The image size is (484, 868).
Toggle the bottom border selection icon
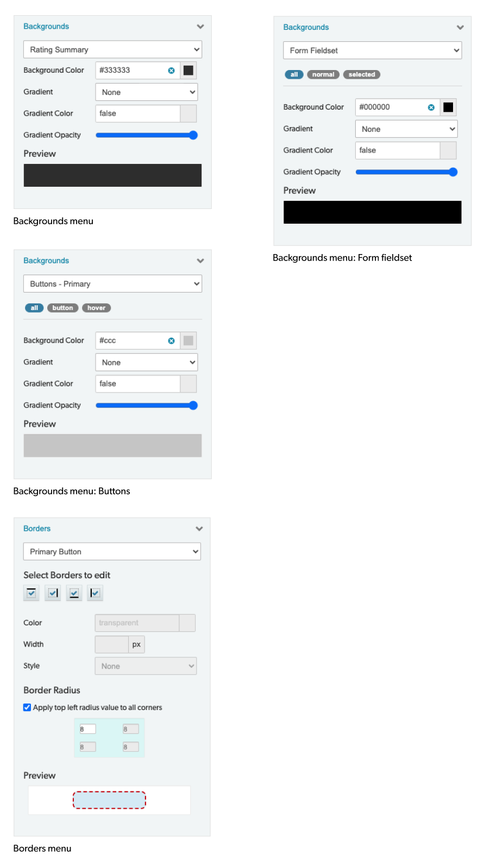point(74,593)
